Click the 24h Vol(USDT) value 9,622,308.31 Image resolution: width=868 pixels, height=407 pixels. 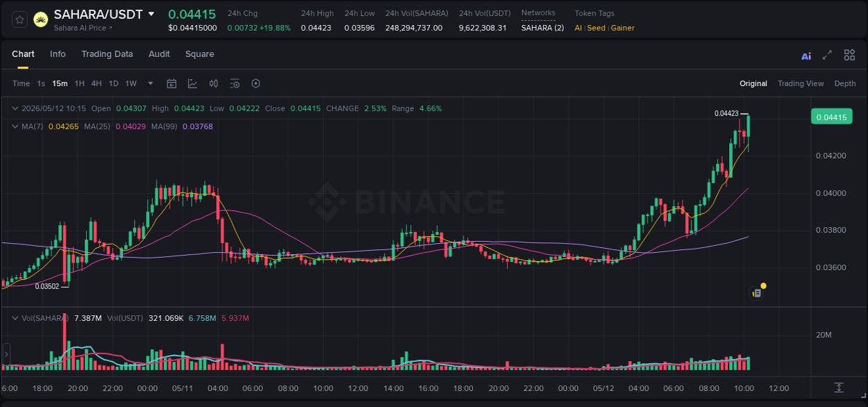pos(483,28)
